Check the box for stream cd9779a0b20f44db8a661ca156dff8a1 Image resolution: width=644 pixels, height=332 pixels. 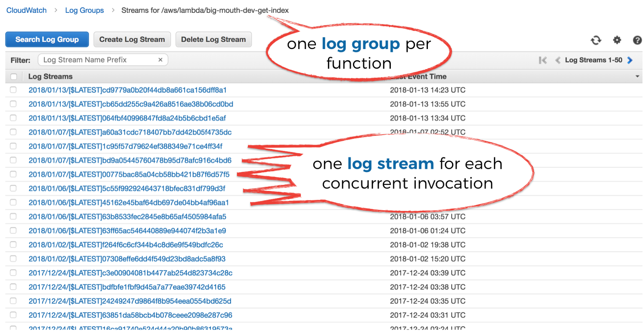[13, 90]
